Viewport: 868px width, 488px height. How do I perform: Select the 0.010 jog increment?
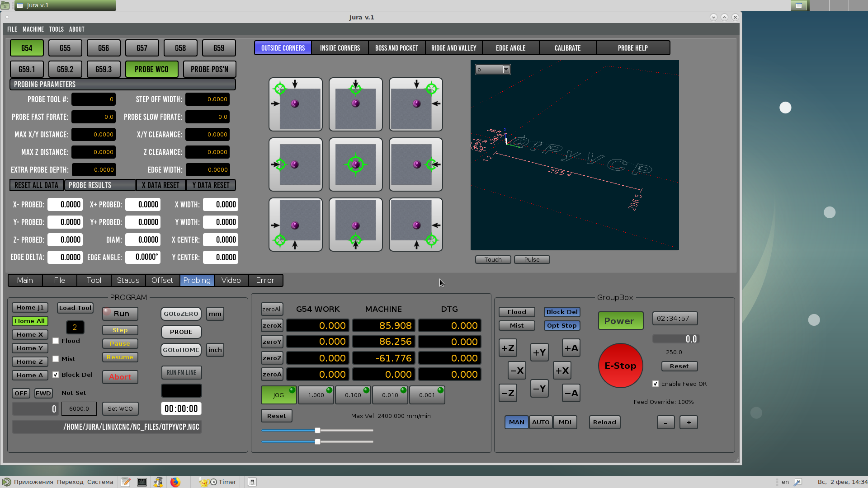[x=390, y=395]
